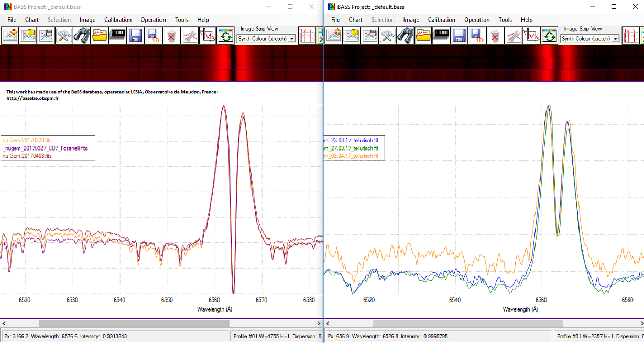
Task: Open the profile folder icon in right window
Action: click(423, 36)
